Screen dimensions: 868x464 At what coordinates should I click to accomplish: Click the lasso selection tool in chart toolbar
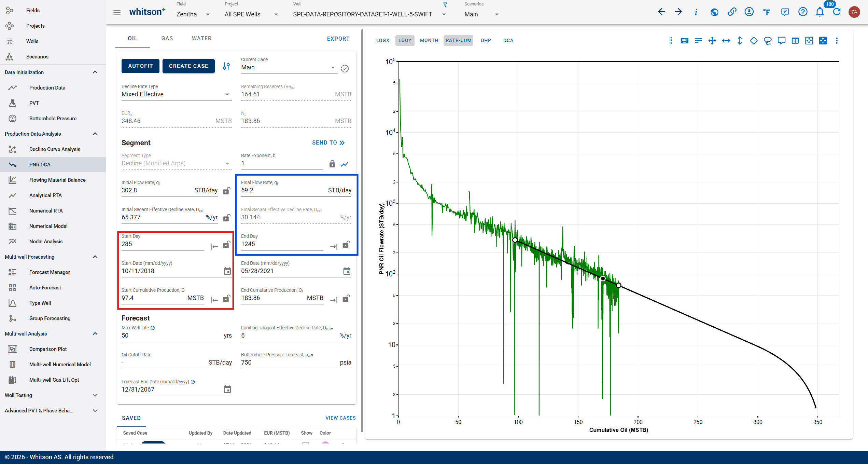click(x=768, y=41)
